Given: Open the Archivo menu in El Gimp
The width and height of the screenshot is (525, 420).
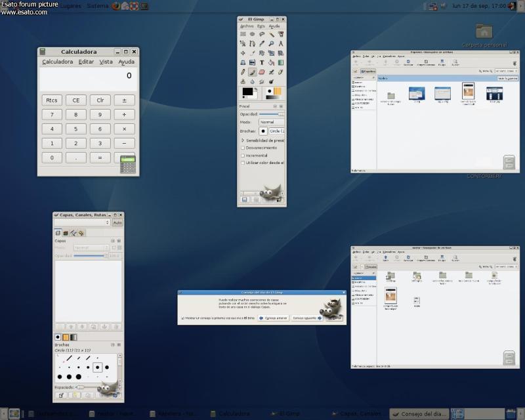Looking at the screenshot, I should pyautogui.click(x=246, y=26).
